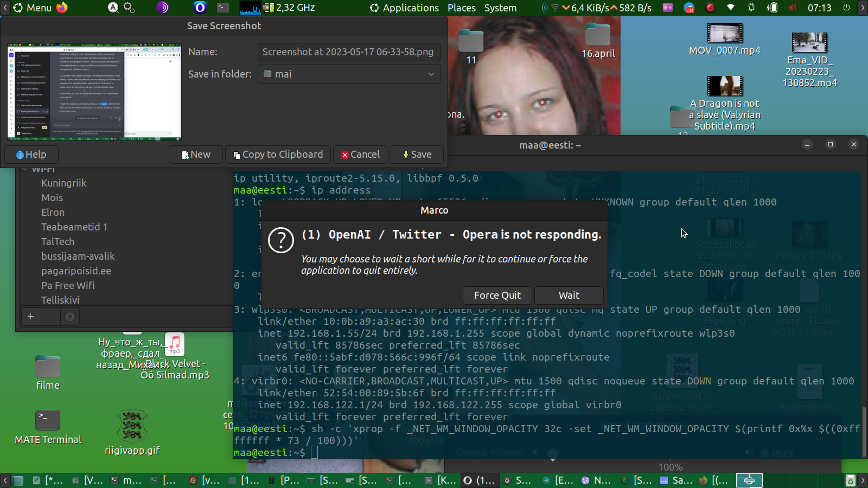
Task: Open the muted volume indicator
Action: [x=793, y=8]
